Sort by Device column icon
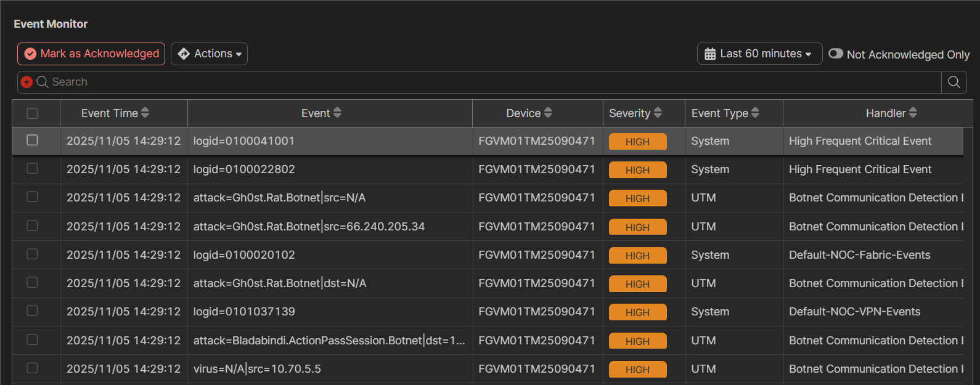Viewport: 980px width, 385px height. 548,113
